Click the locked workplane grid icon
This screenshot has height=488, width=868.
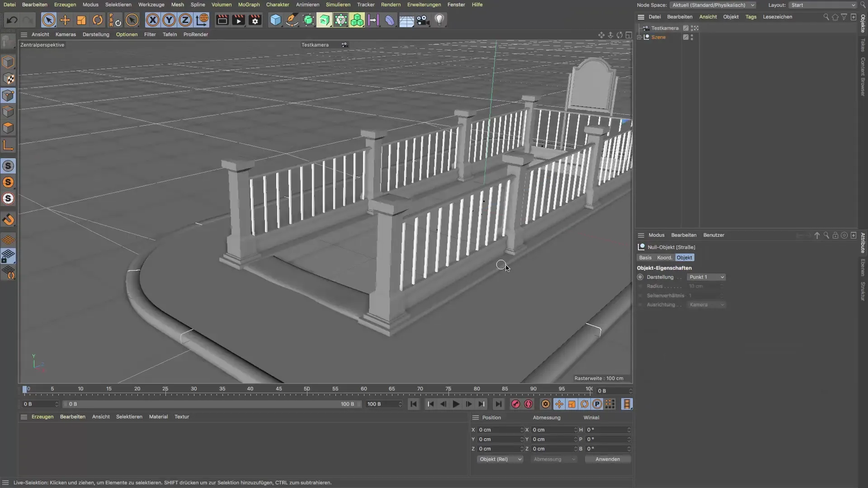click(x=8, y=256)
